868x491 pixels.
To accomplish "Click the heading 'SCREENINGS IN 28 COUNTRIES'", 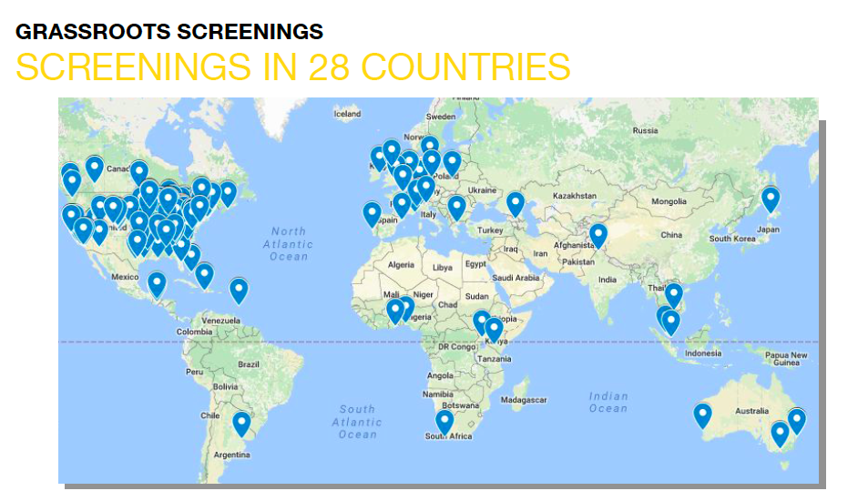I will (x=293, y=67).
